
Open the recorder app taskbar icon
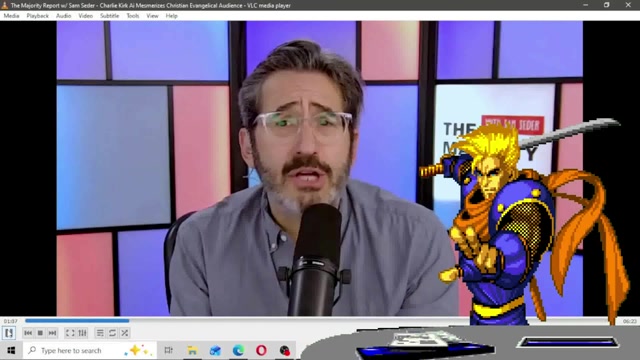[x=284, y=350]
